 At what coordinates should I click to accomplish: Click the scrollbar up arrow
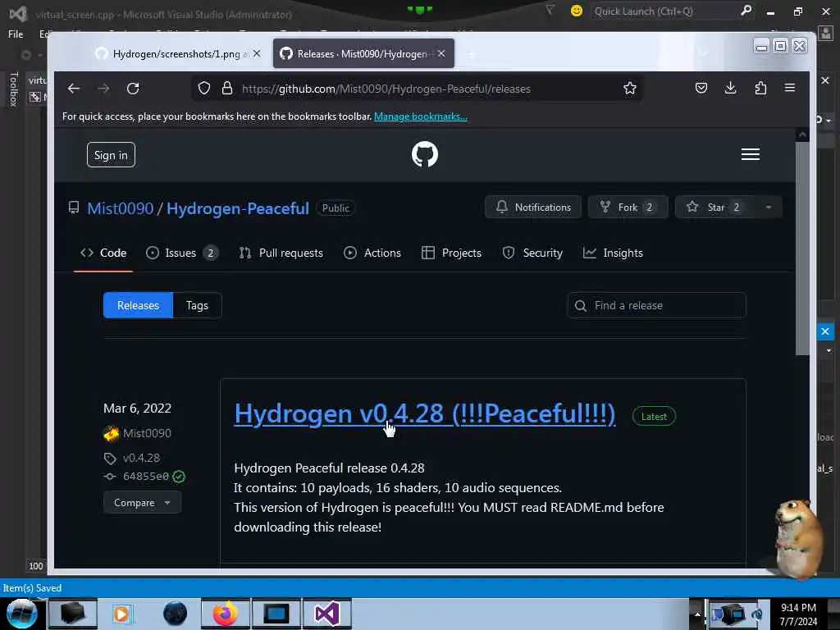pyautogui.click(x=802, y=135)
